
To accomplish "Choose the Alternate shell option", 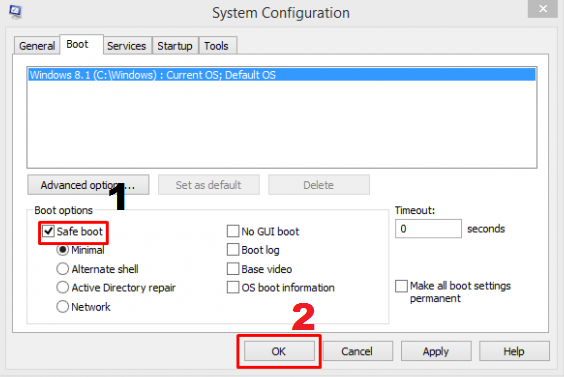I will point(63,269).
